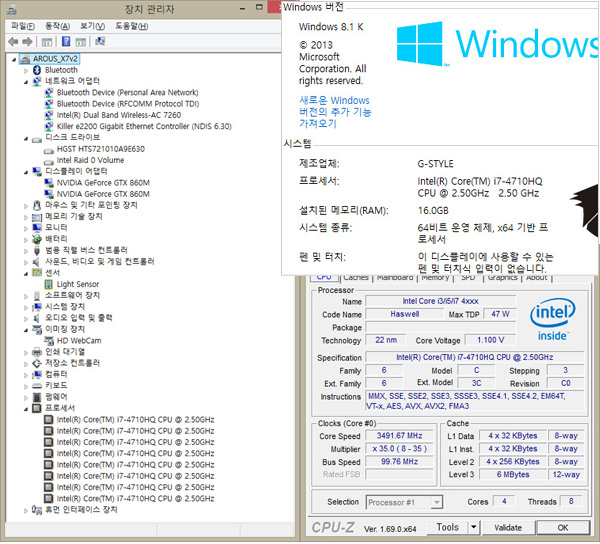600x544 pixels.
Task: Click the Back arrow in Device Manager toolbar
Action: point(13,41)
